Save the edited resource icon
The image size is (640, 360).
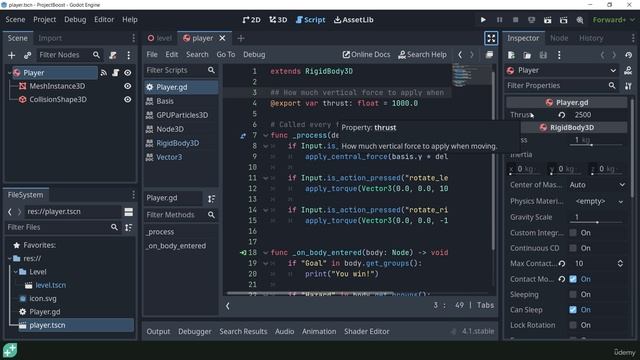[x=543, y=55]
